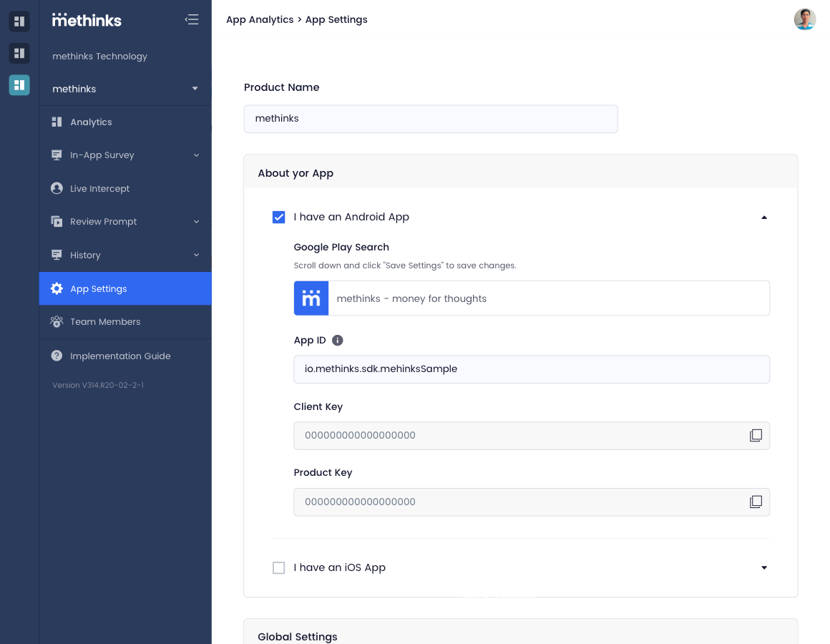This screenshot has height=644, width=830.
Task: Click the I have an iOS App label
Action: [x=339, y=568]
